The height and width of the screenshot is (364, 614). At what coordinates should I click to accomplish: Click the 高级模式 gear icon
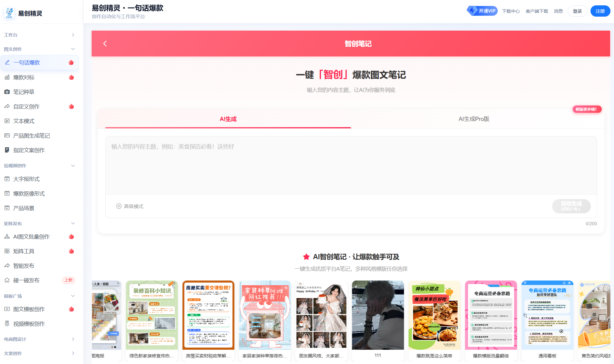click(119, 206)
